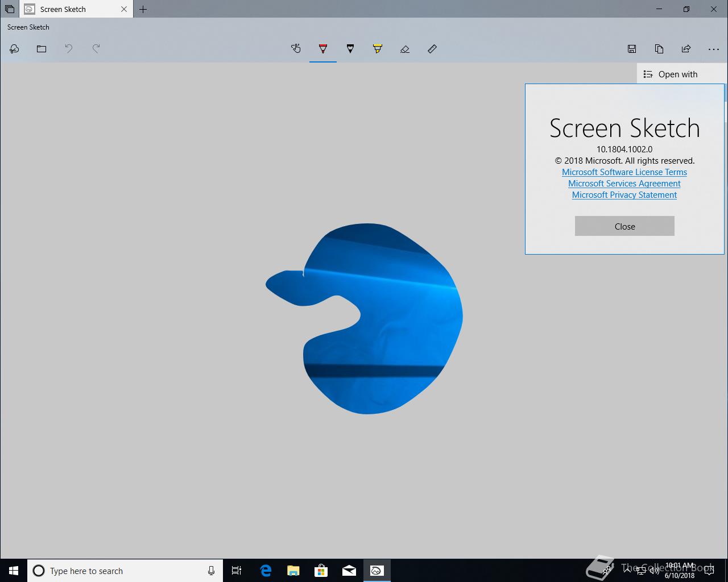Viewport: 728px width, 582px height.
Task: Select the black pencil tool
Action: pyautogui.click(x=350, y=49)
